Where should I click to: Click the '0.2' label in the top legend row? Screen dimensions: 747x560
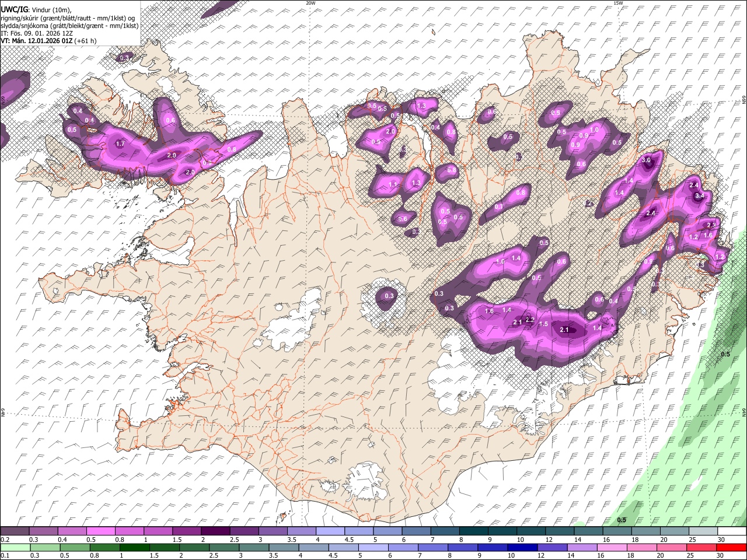[5, 540]
